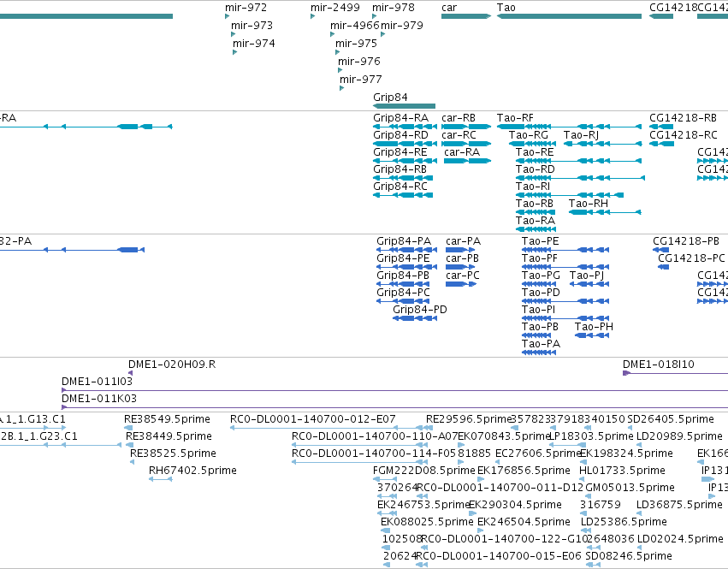Click the Tao-PJ protein label

point(586,276)
